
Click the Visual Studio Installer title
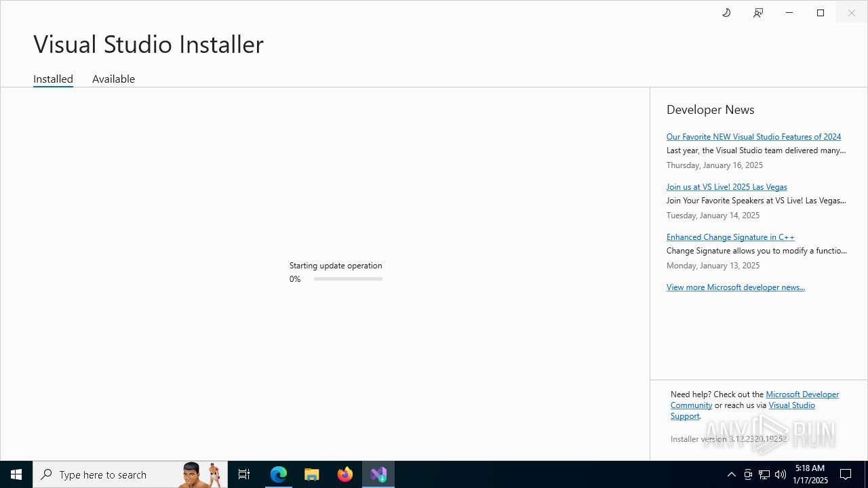149,45
